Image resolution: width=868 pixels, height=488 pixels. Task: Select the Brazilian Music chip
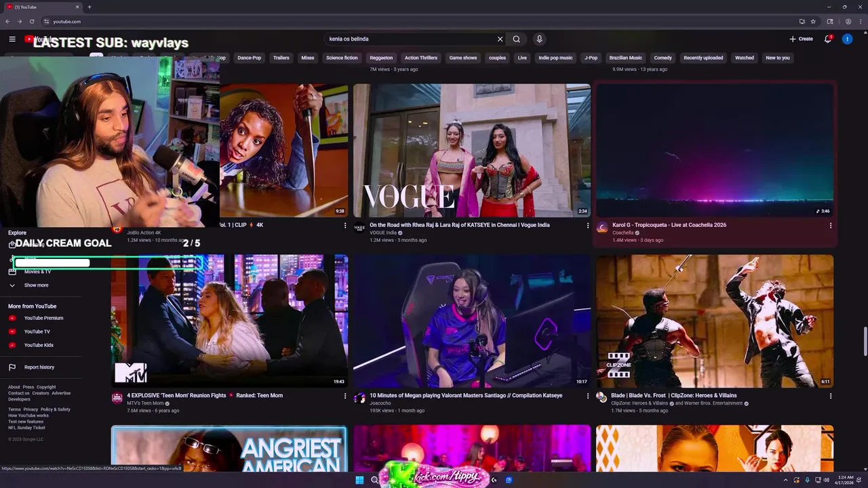626,58
